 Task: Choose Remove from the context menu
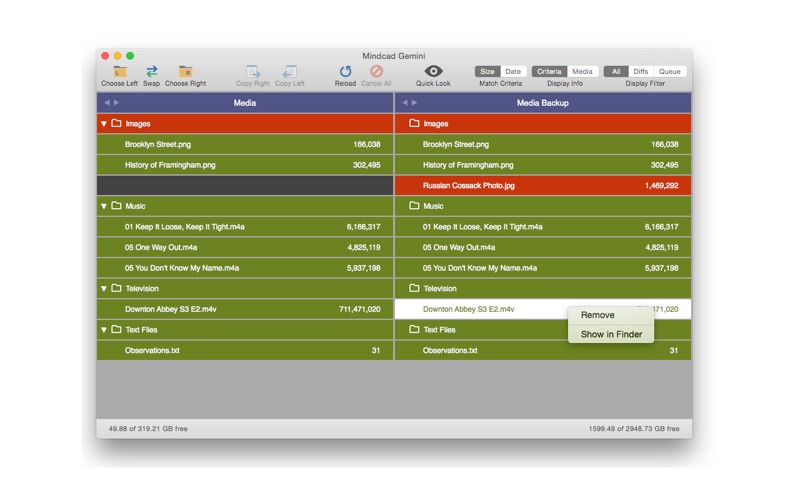pos(611,315)
